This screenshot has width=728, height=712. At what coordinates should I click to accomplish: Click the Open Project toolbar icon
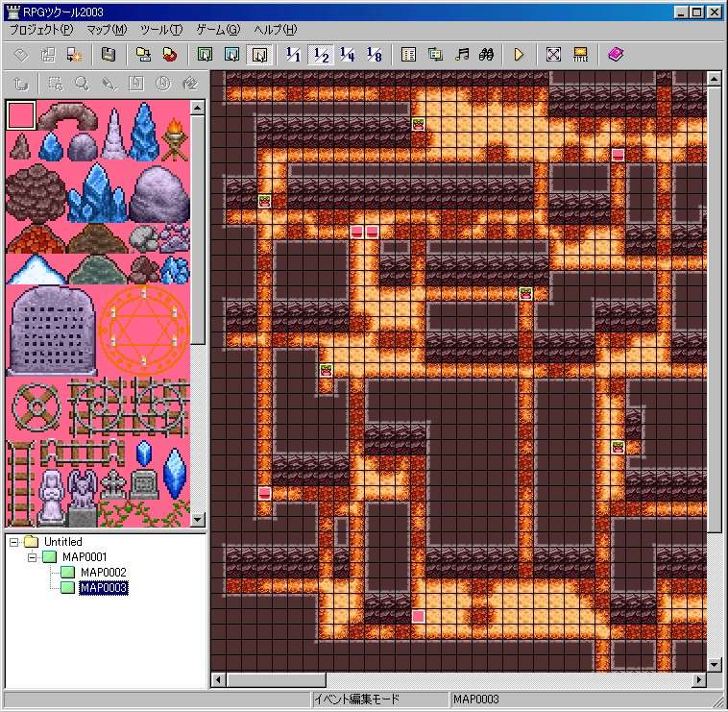click(x=47, y=56)
